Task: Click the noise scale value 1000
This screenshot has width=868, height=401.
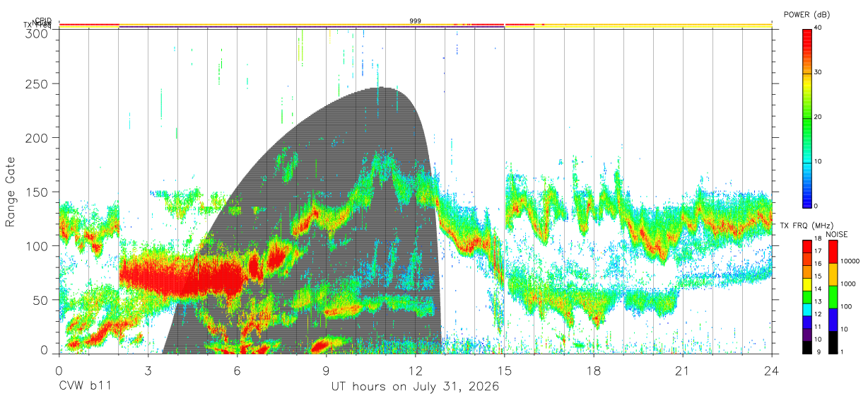Action: 848,284
